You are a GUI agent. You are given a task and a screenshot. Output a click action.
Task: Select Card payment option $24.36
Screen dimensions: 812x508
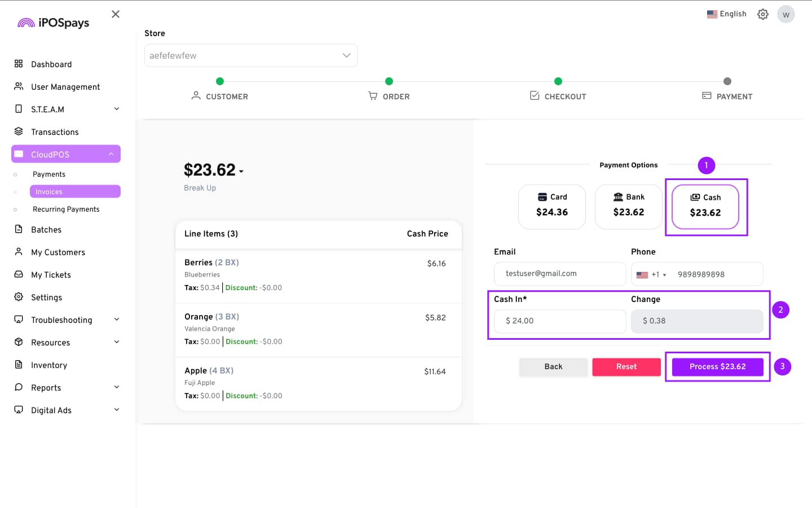click(551, 207)
